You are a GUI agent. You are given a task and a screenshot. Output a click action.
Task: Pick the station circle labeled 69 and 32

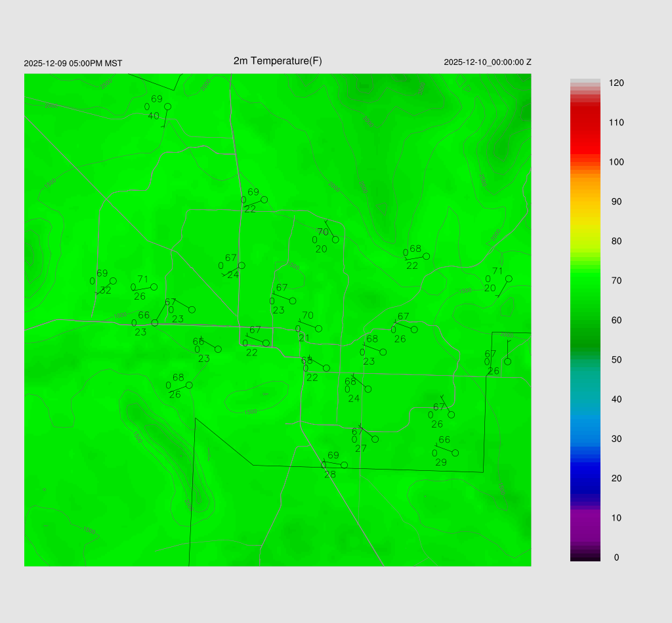tap(113, 281)
